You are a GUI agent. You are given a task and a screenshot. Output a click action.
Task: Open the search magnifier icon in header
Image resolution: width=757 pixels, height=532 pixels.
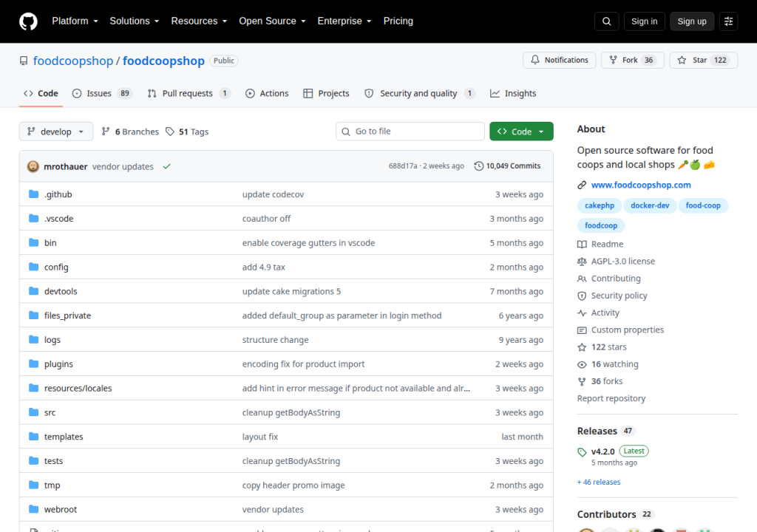coord(606,21)
